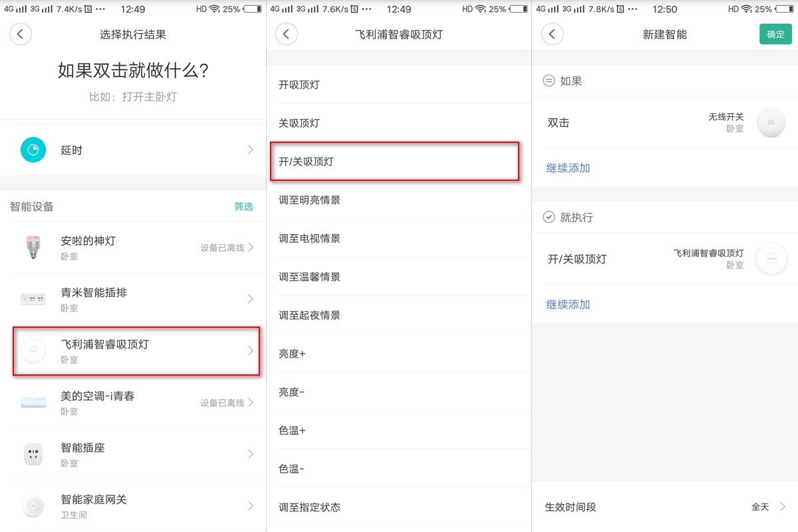Click the ceiling light icon next to 开/关吸顶灯 action

click(x=771, y=259)
